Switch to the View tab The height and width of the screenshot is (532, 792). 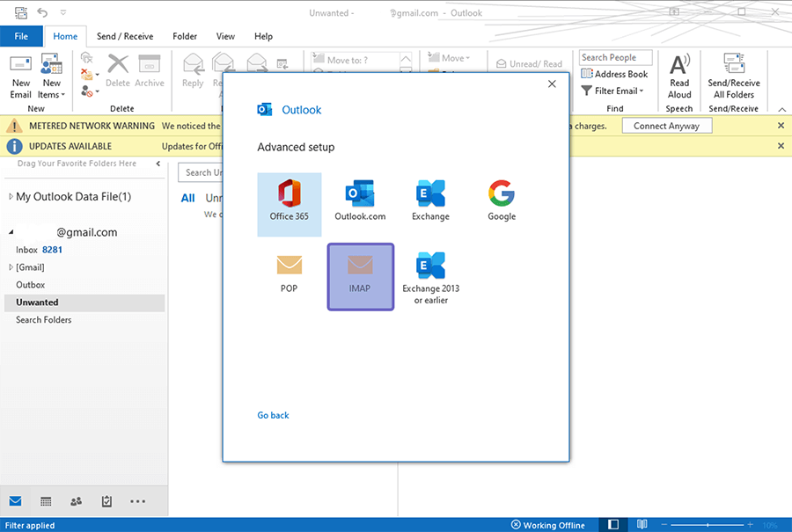tap(225, 36)
